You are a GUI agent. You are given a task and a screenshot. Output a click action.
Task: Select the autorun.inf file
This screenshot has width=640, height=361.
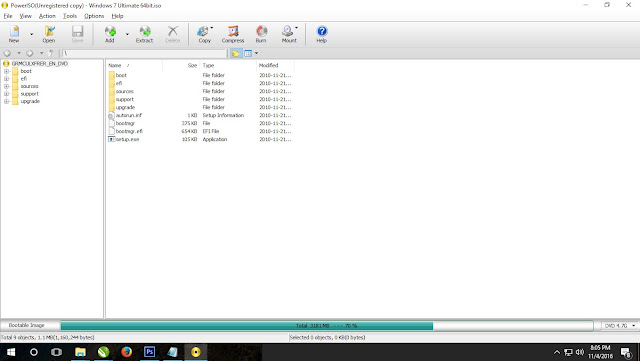[129, 115]
